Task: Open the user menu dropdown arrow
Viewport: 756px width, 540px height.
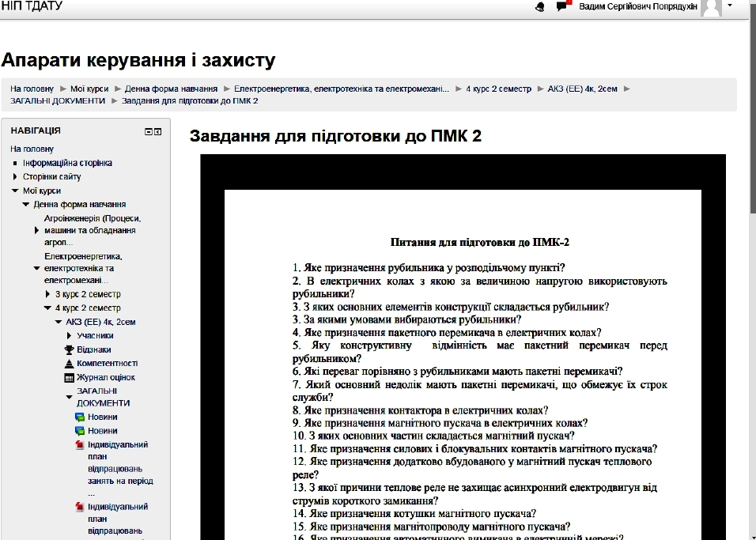Action: click(729, 6)
